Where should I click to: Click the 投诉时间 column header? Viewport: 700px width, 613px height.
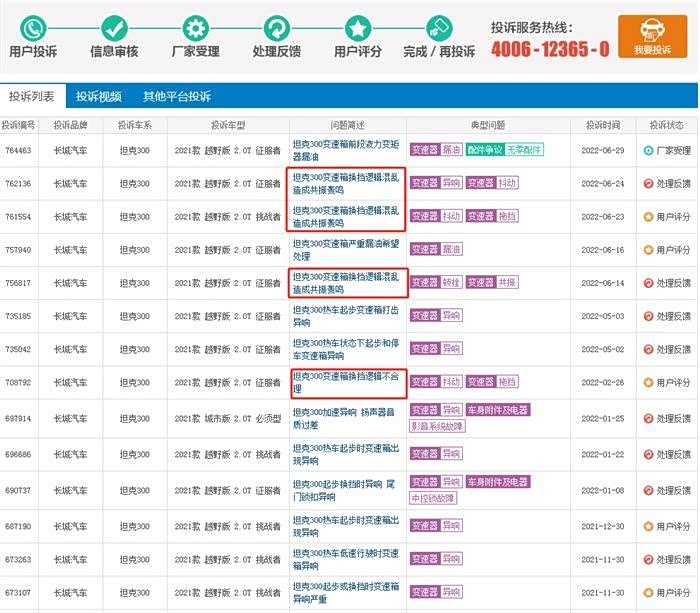click(x=603, y=125)
